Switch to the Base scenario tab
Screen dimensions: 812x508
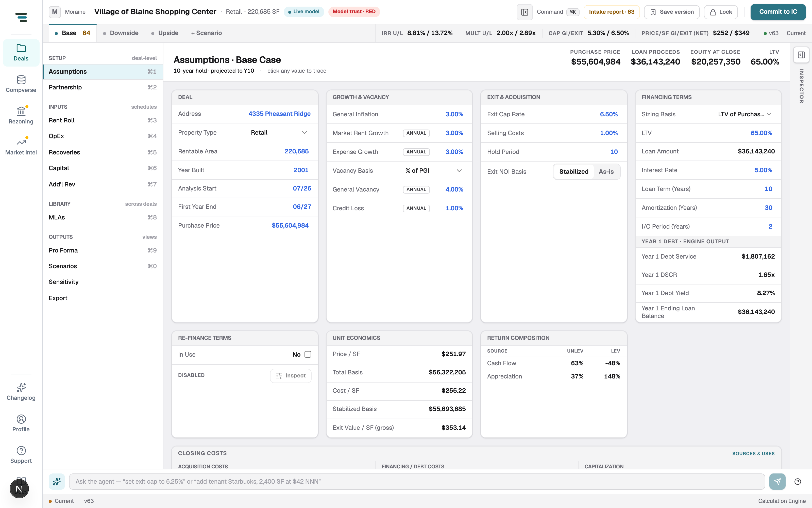pos(73,33)
